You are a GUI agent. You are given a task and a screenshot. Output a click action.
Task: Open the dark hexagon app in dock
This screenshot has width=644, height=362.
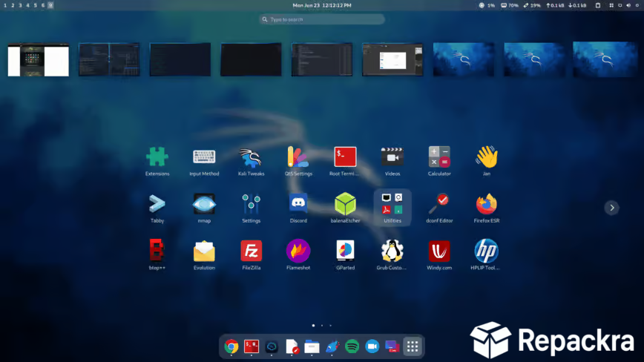pos(272,346)
